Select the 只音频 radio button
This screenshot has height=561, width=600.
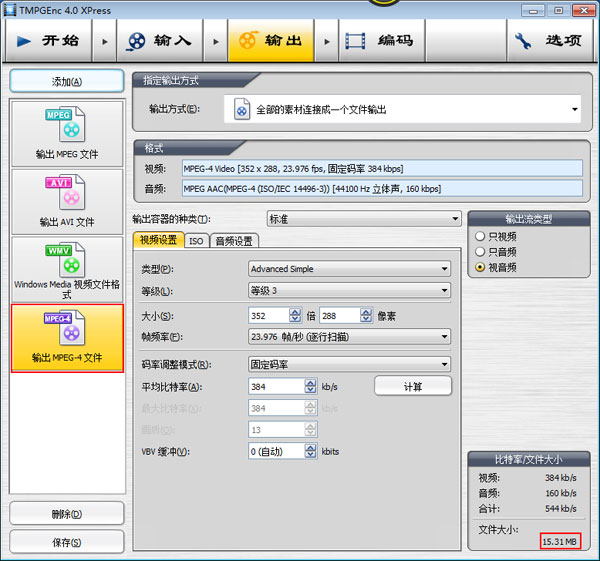coord(480,251)
